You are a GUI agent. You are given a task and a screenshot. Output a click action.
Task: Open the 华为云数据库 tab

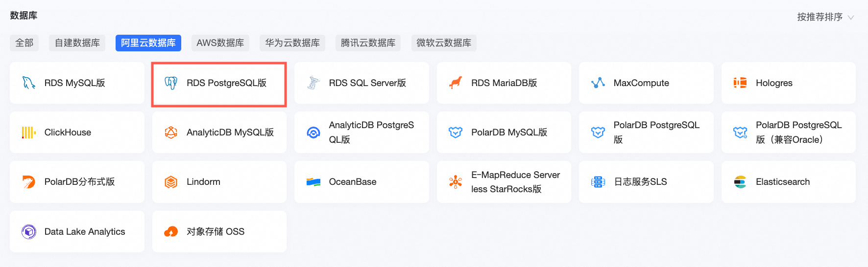pyautogui.click(x=292, y=43)
